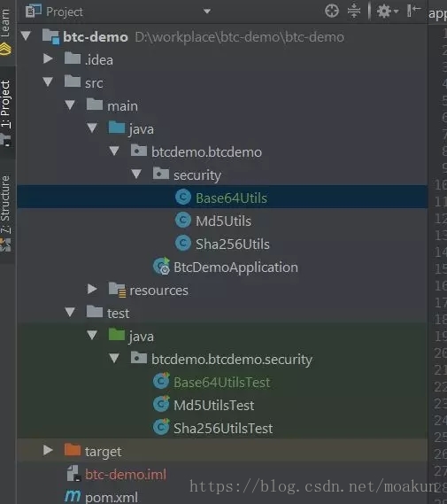Collapse the btcdemo.btcdemo package arrow
The width and height of the screenshot is (447, 504).
click(x=114, y=151)
